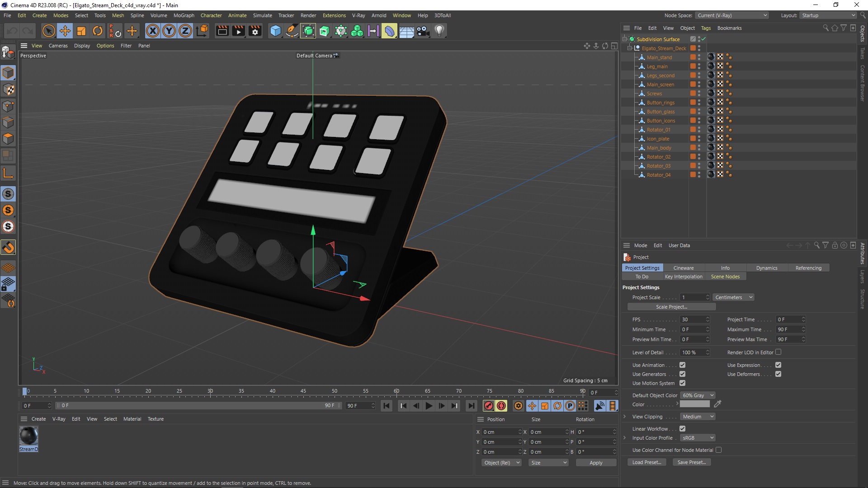Click Save Preset button

pos(692,462)
